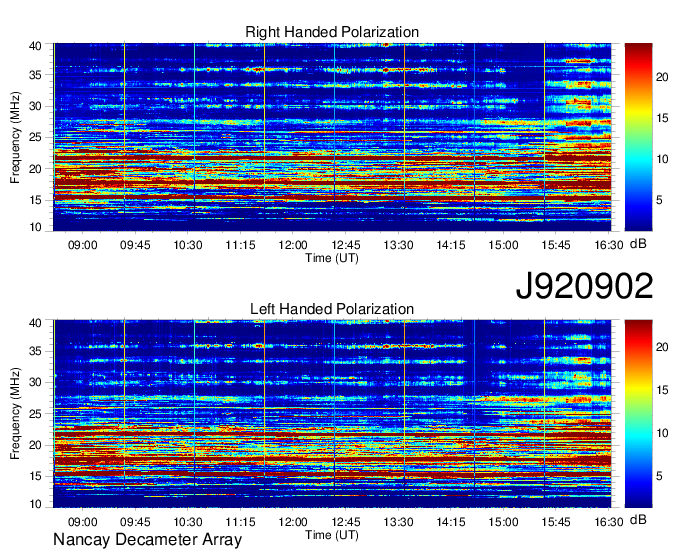Click the 16:30 tick on Right Handed time axis
The width and height of the screenshot is (680, 552).
click(x=609, y=245)
